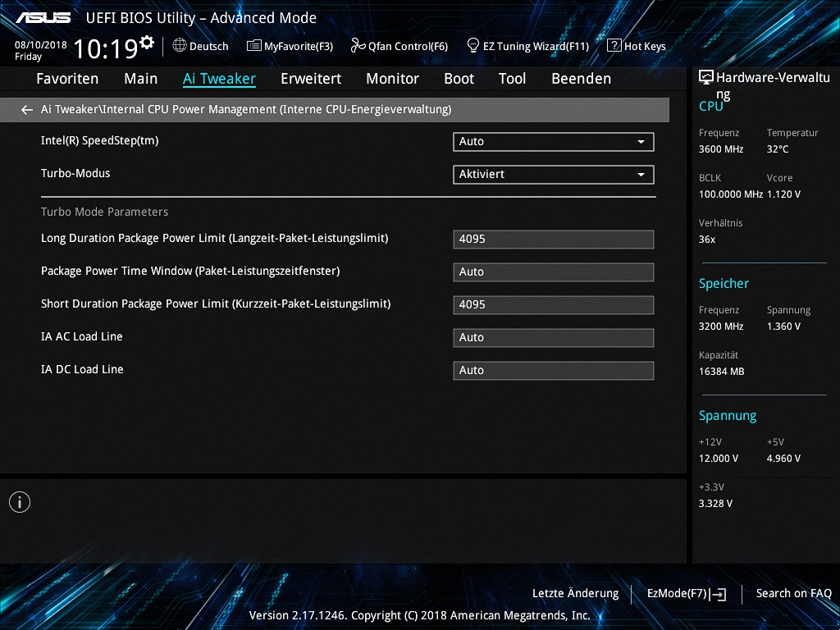Select the IA AC Load Line label
The height and width of the screenshot is (630, 840).
pos(82,337)
